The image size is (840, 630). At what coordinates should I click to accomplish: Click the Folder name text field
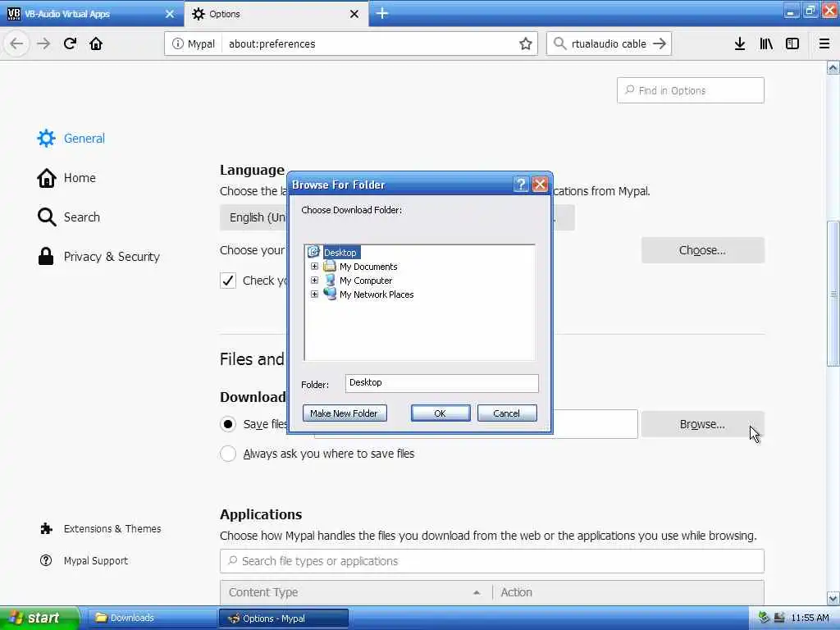(442, 383)
